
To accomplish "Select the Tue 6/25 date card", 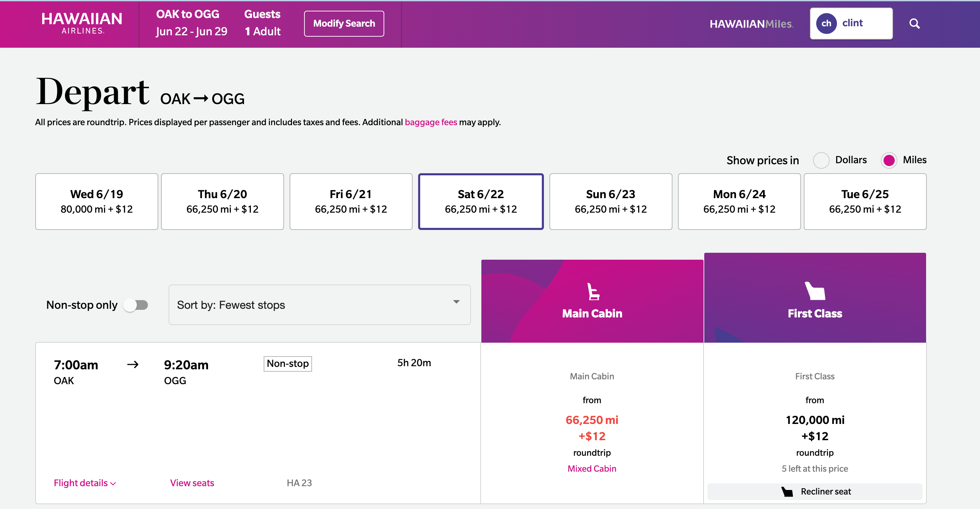I will pyautogui.click(x=865, y=201).
